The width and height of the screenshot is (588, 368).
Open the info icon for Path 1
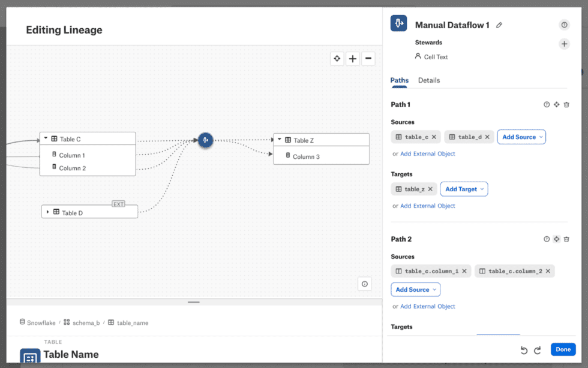click(547, 104)
